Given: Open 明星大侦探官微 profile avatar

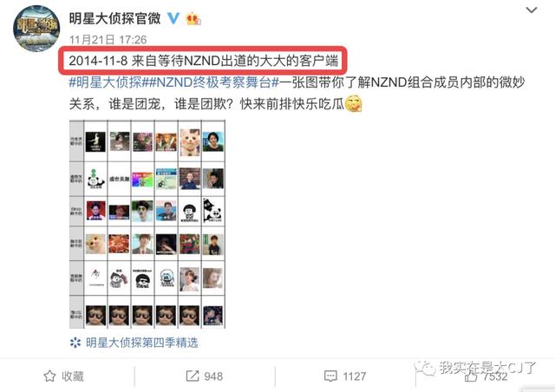Looking at the screenshot, I should coord(36,29).
